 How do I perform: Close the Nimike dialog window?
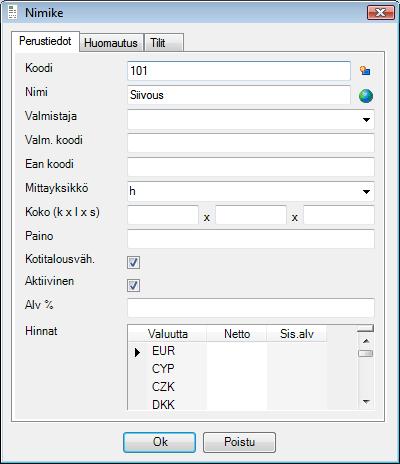pyautogui.click(x=381, y=13)
